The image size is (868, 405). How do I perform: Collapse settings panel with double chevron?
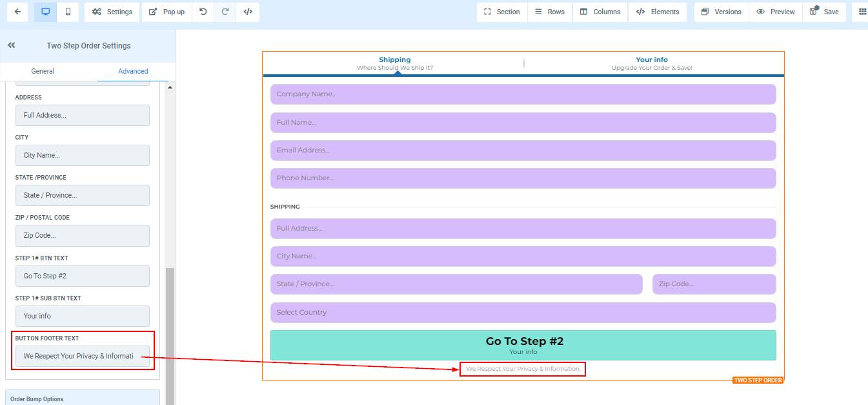point(12,45)
